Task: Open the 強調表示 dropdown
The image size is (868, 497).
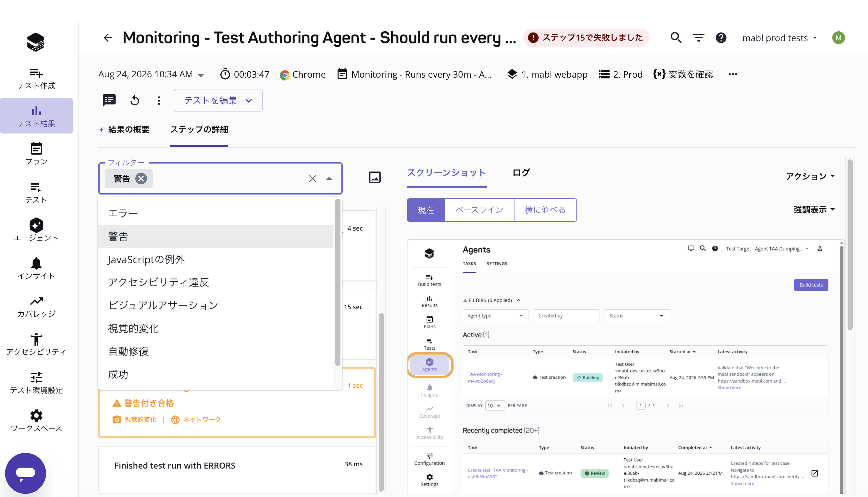Action: tap(814, 210)
